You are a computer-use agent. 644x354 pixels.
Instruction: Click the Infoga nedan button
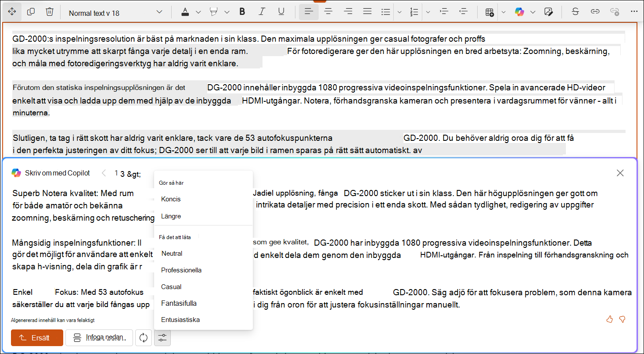[99, 338]
